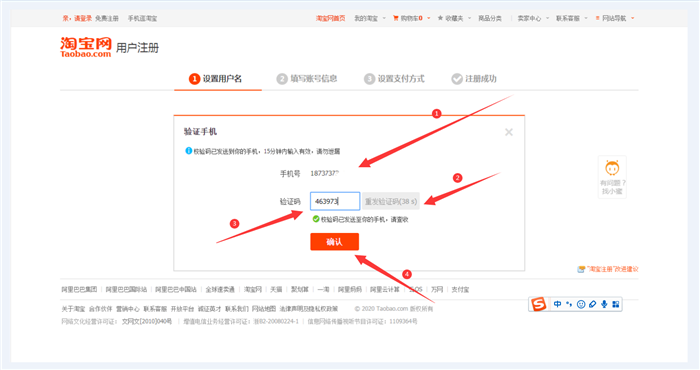Viewport: 700px width, 370px height.
Task: Open 阿里妈妈 footer link
Action: [350, 290]
